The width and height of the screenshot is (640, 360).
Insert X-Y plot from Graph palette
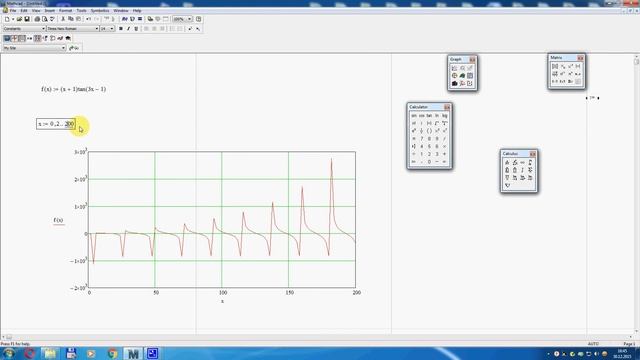[454, 68]
